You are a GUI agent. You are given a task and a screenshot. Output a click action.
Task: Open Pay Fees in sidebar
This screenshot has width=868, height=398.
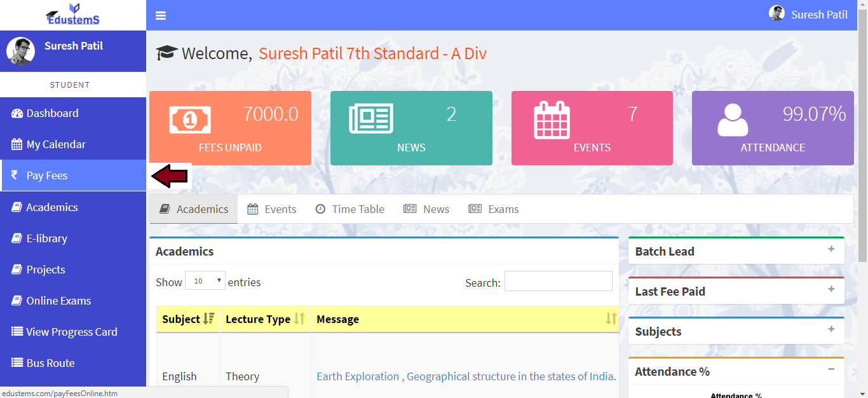47,175
